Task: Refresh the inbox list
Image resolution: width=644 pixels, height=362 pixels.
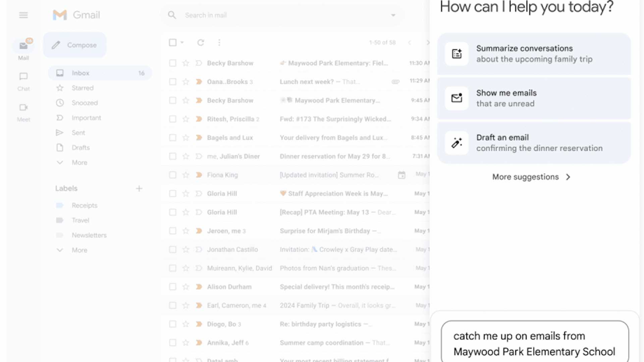Action: point(201,43)
